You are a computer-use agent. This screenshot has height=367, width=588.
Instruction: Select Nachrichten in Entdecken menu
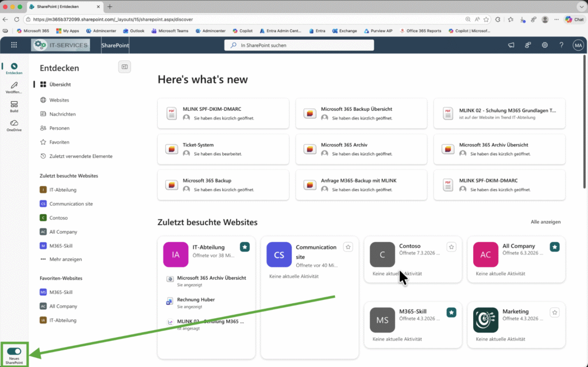click(62, 114)
